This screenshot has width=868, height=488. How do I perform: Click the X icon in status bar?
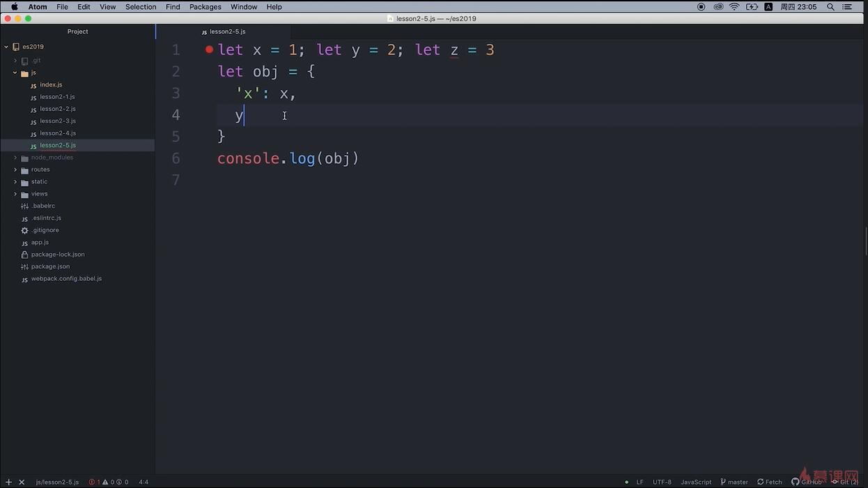click(x=22, y=482)
